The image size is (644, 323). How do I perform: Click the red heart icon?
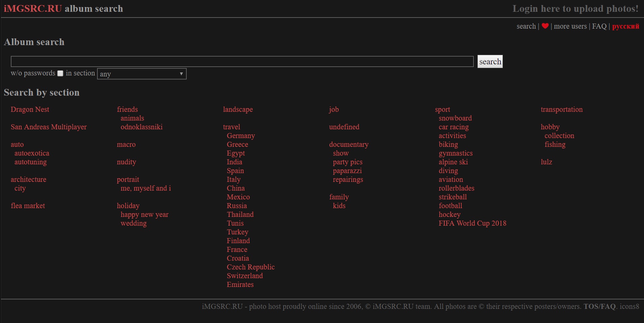546,26
